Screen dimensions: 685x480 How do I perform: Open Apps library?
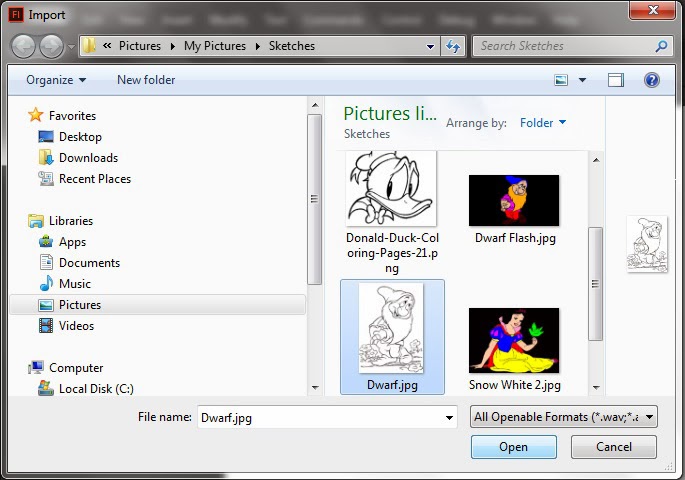pyautogui.click(x=62, y=242)
